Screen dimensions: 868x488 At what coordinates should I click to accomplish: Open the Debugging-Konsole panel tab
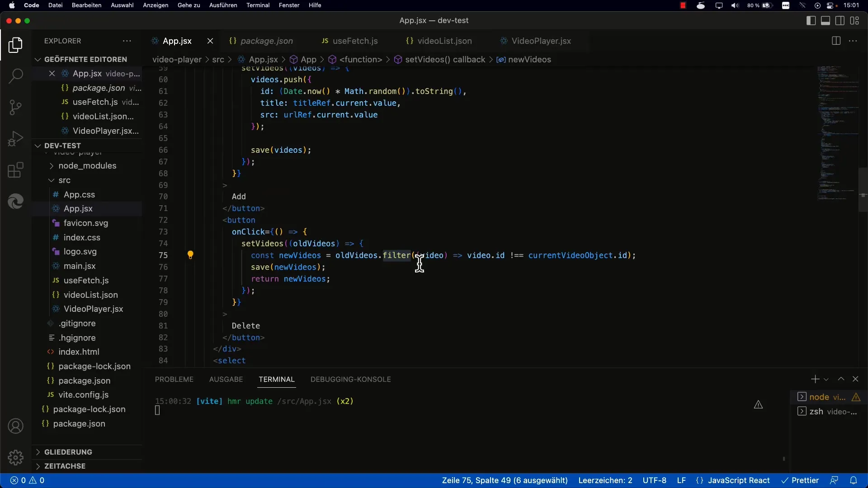[x=350, y=380]
